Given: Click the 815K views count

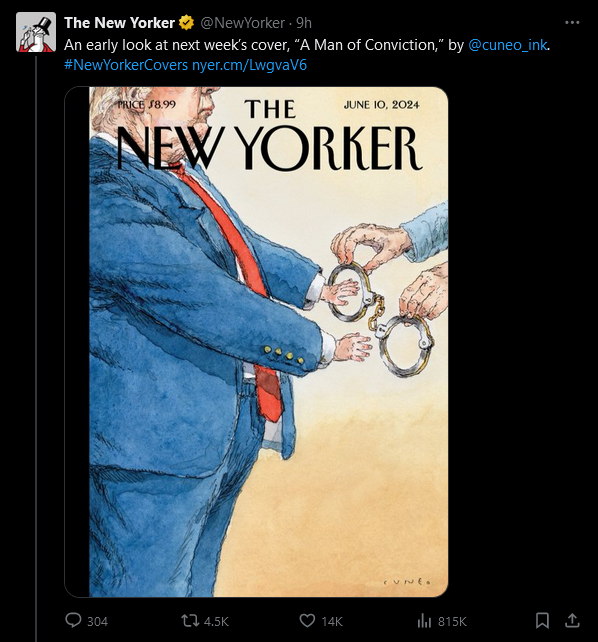Looking at the screenshot, I should point(452,622).
